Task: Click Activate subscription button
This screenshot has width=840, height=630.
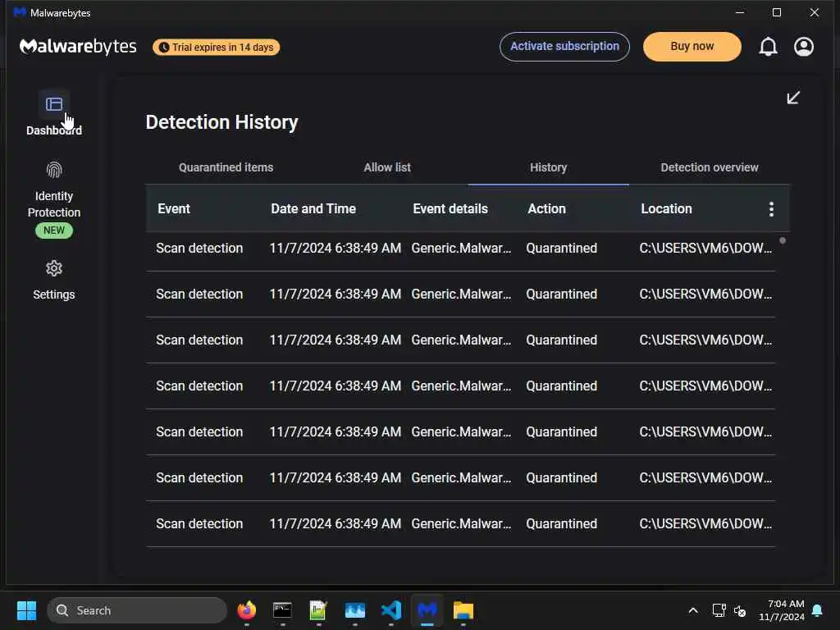Action: tap(564, 47)
